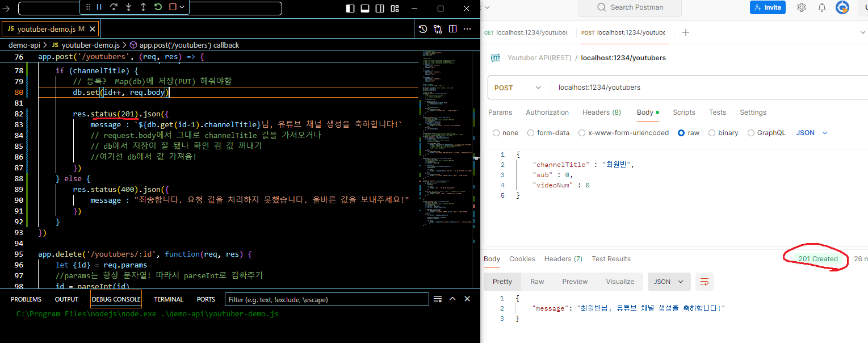Viewport: 868px width, 343px height.
Task: Stop debugging with the red square icon
Action: tap(173, 7)
